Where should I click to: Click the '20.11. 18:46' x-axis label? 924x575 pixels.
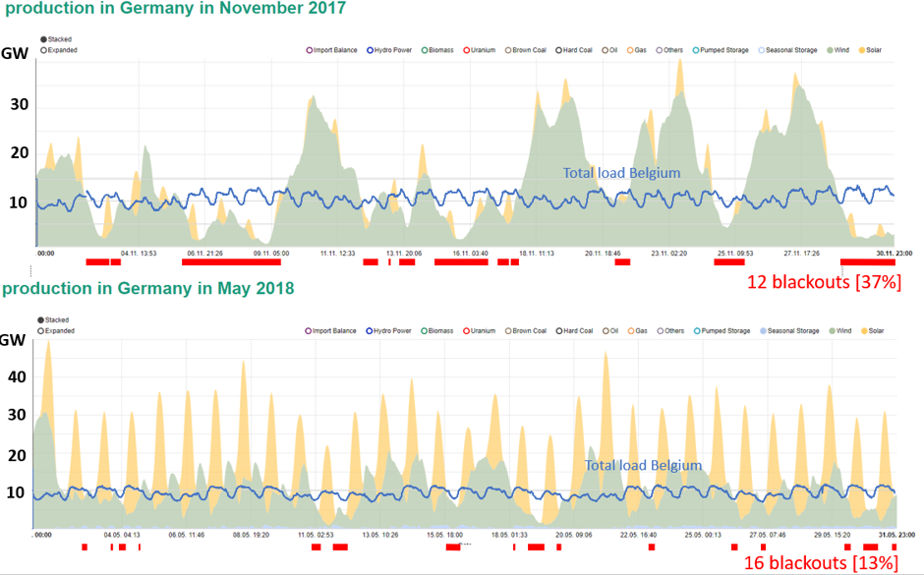pyautogui.click(x=603, y=254)
